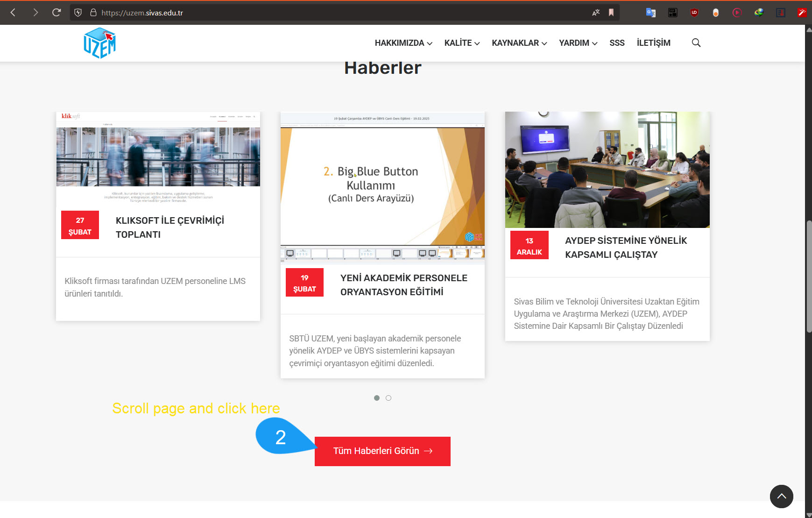Open the uBlock Origin extension
This screenshot has height=518, width=812.
(694, 13)
